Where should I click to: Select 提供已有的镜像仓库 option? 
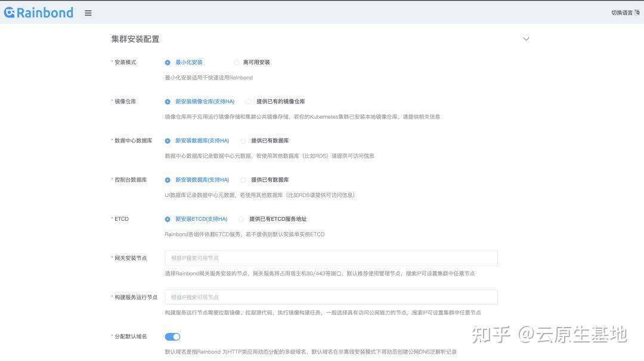[248, 101]
